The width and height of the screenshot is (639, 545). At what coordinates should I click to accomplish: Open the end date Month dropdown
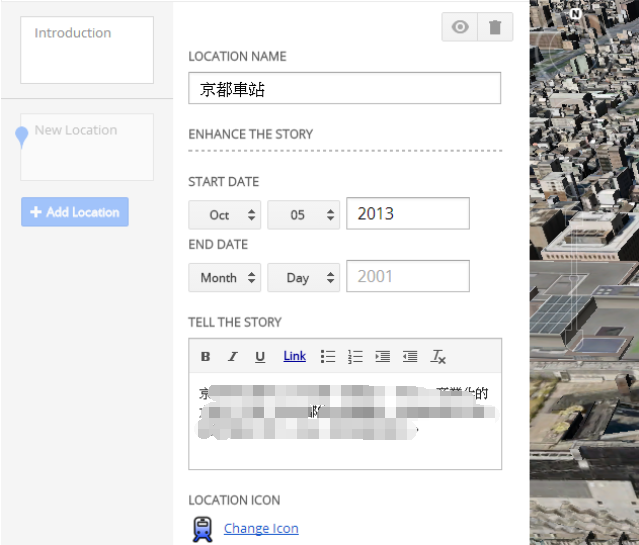225,277
